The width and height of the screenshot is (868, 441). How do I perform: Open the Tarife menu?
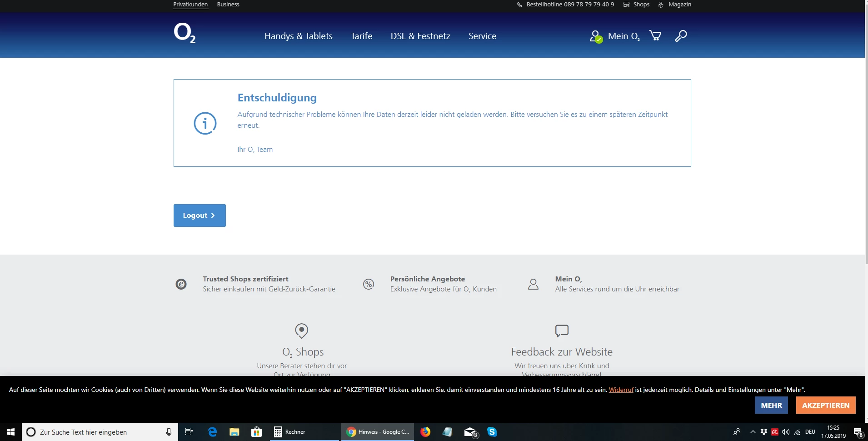(x=362, y=36)
